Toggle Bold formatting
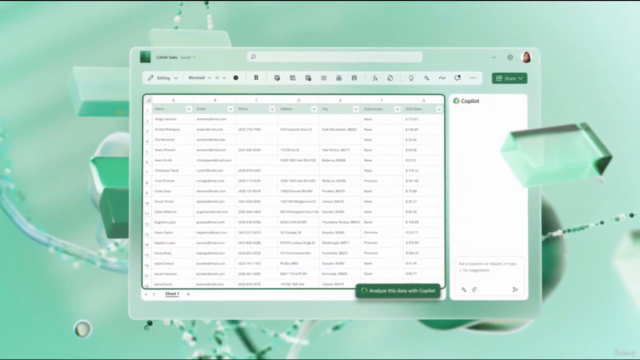 [x=256, y=78]
